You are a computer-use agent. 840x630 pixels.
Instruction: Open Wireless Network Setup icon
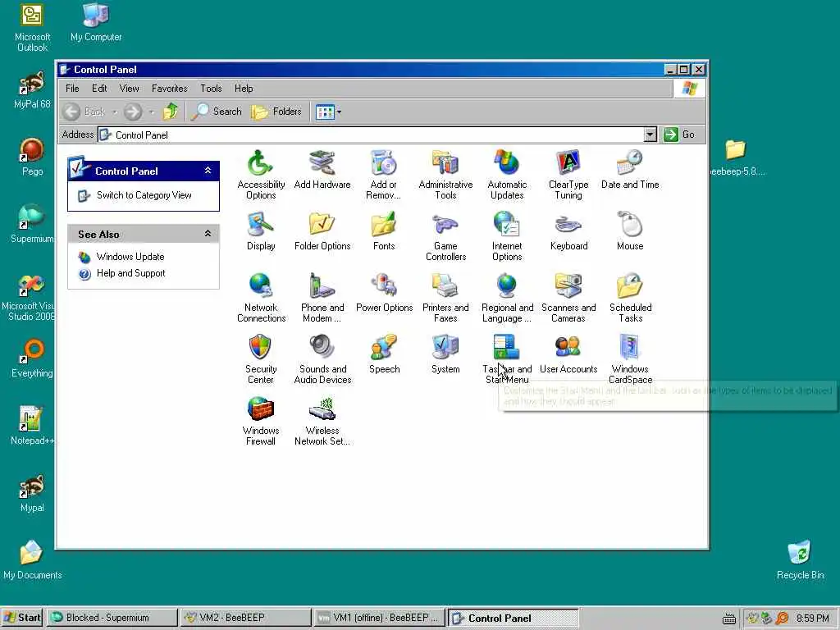[322, 421]
